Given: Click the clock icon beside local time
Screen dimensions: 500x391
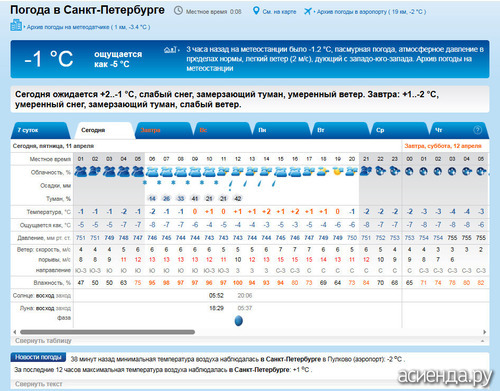Looking at the screenshot, I should (178, 11).
